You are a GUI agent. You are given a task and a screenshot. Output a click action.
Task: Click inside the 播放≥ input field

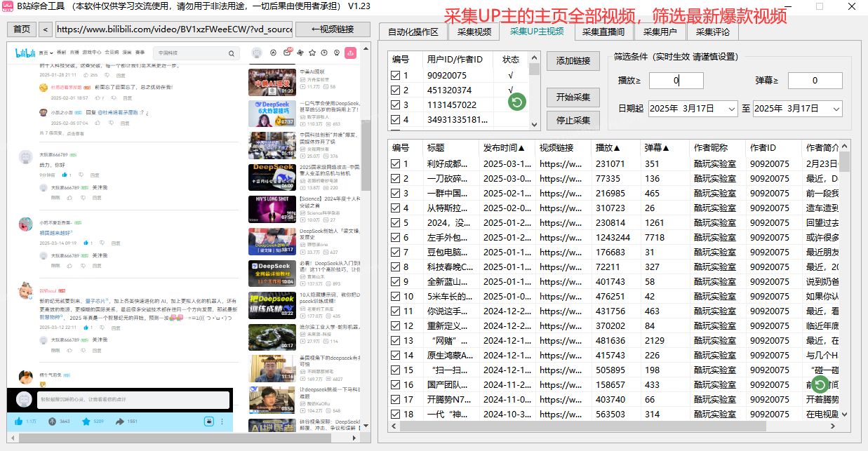point(676,80)
